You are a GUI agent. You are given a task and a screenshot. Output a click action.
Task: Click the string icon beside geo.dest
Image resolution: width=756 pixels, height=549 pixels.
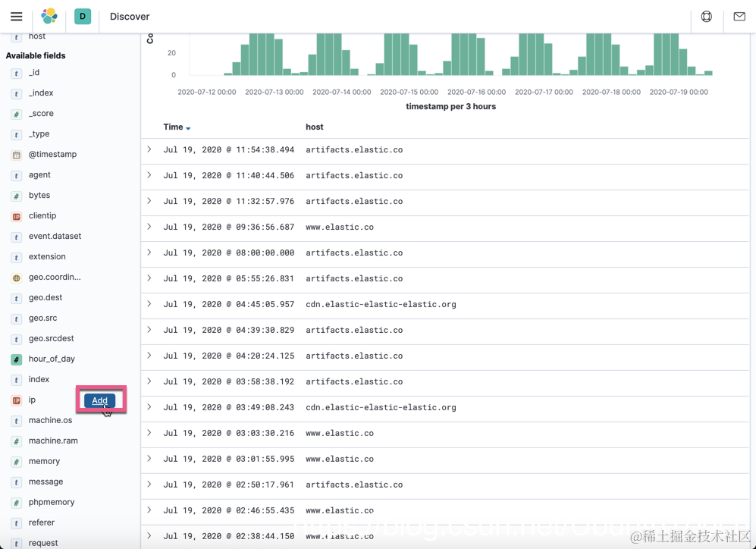[17, 298]
